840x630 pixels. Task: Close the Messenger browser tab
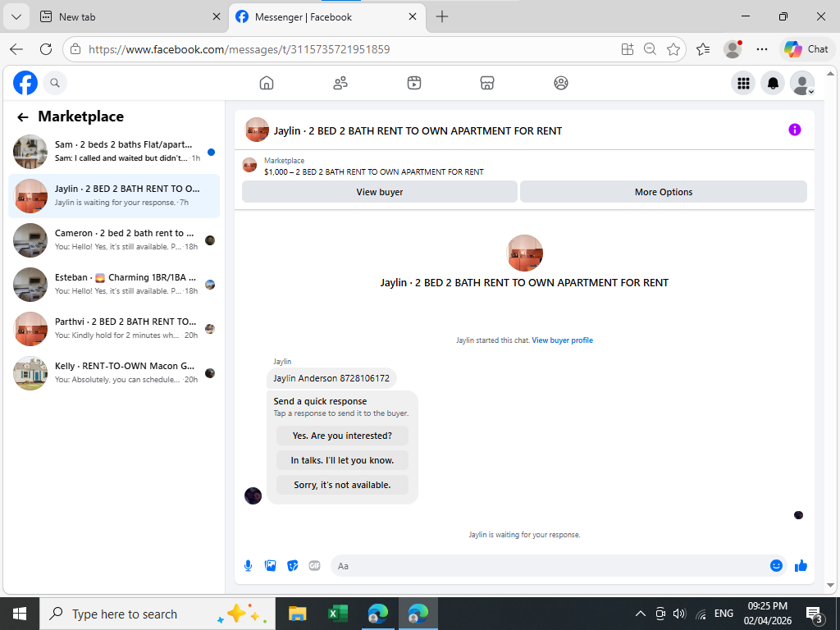(413, 16)
